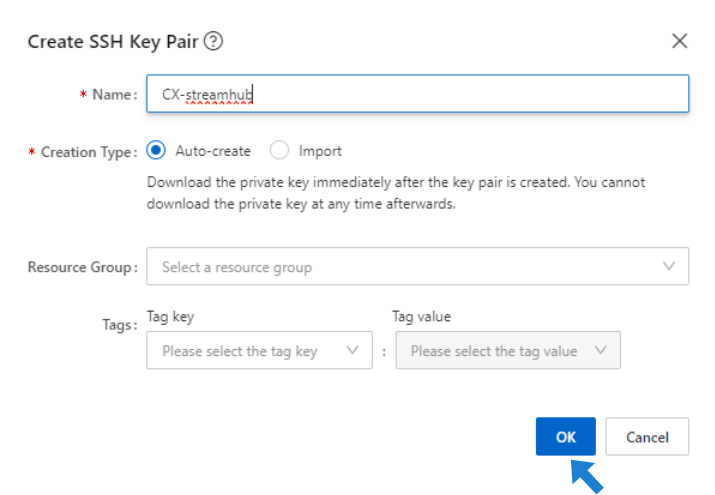The image size is (715, 495).
Task: Close the Create SSH Key Pair dialog
Action: pyautogui.click(x=679, y=41)
